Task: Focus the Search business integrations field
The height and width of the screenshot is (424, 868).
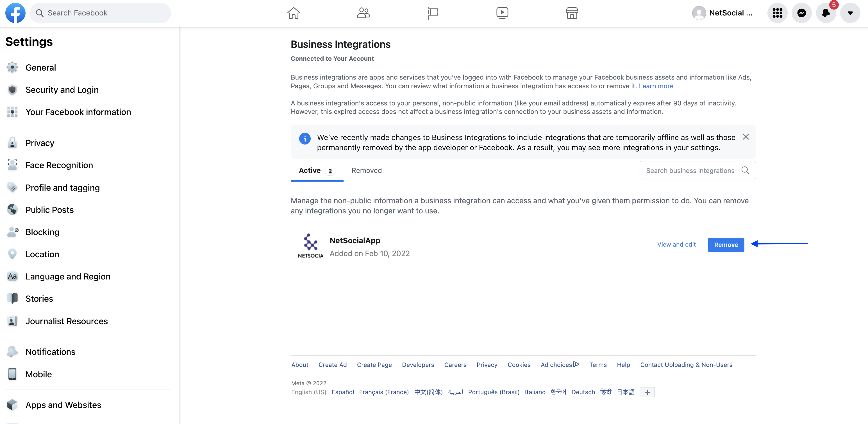Action: 697,170
